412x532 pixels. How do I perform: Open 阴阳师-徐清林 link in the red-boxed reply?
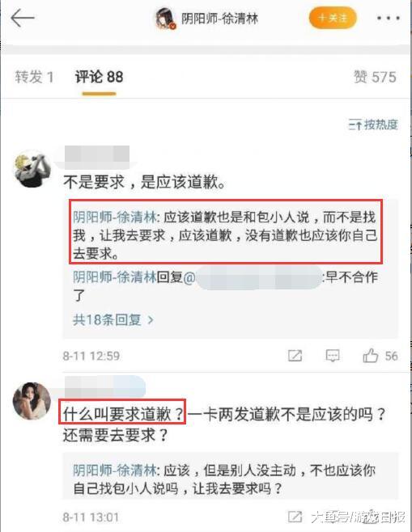[x=115, y=217]
